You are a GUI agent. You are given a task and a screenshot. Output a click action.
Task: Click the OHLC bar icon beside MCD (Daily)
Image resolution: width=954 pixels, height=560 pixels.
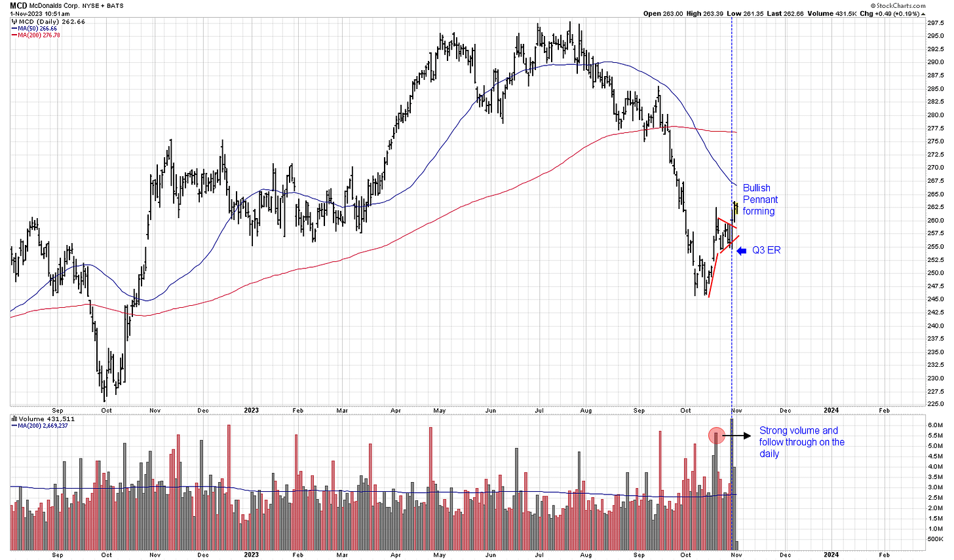(x=14, y=22)
